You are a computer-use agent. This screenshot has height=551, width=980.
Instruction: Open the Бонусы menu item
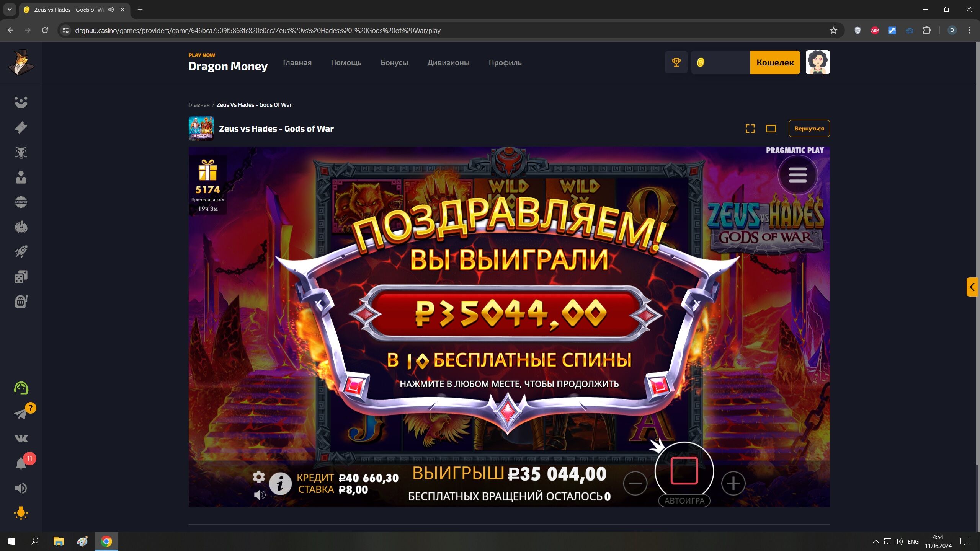pos(394,62)
